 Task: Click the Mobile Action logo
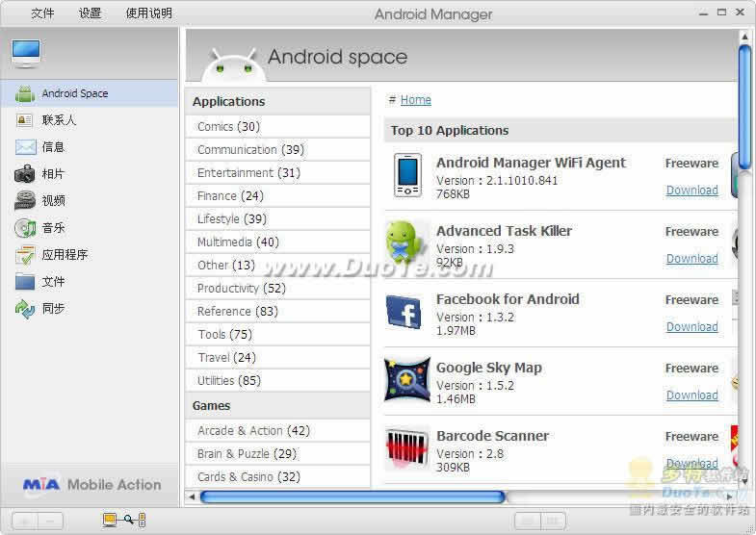pos(92,484)
